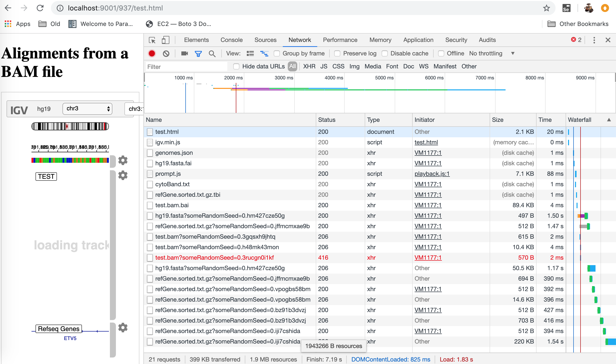Open the network request filter options

coord(198,53)
